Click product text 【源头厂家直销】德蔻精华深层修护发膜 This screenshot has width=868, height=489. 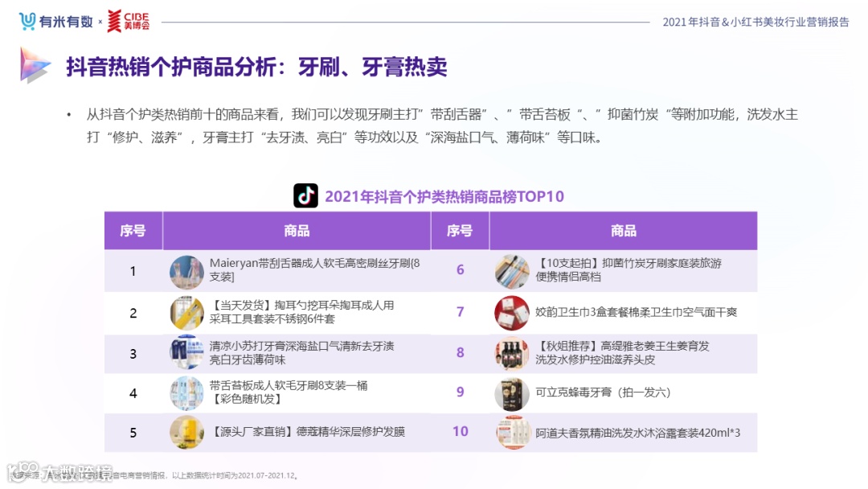point(307,431)
